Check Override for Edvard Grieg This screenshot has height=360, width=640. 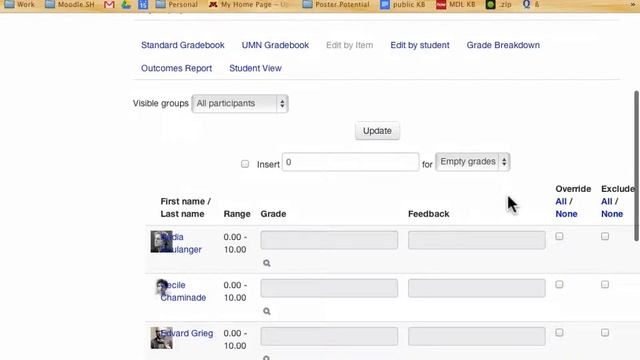click(559, 333)
